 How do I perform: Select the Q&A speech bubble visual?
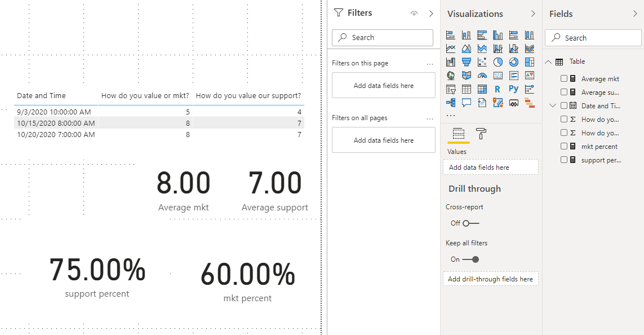[466, 103]
